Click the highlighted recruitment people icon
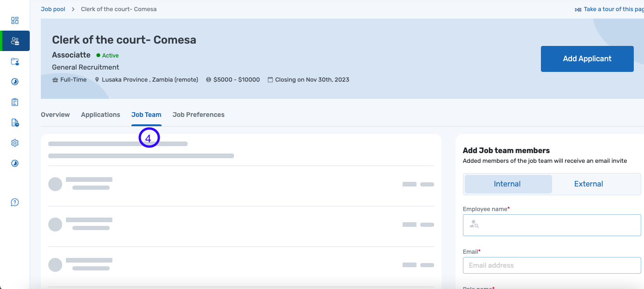 tap(15, 41)
